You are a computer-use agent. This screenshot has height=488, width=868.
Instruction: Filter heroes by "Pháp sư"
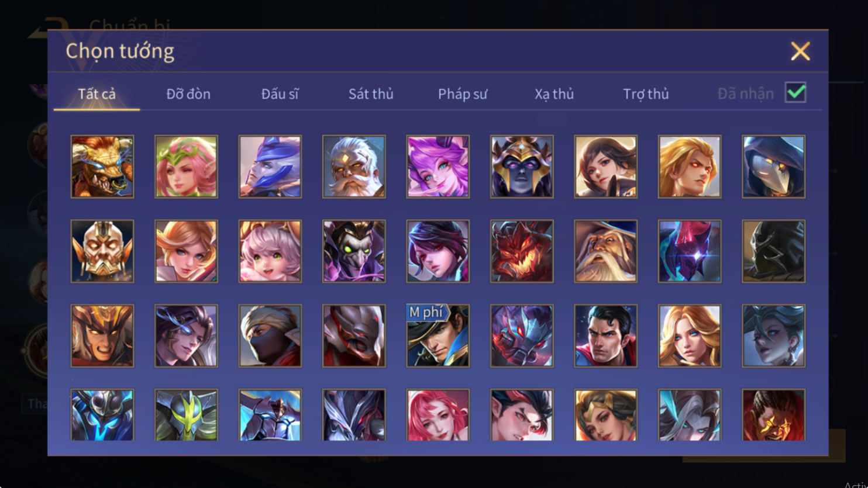(x=462, y=94)
